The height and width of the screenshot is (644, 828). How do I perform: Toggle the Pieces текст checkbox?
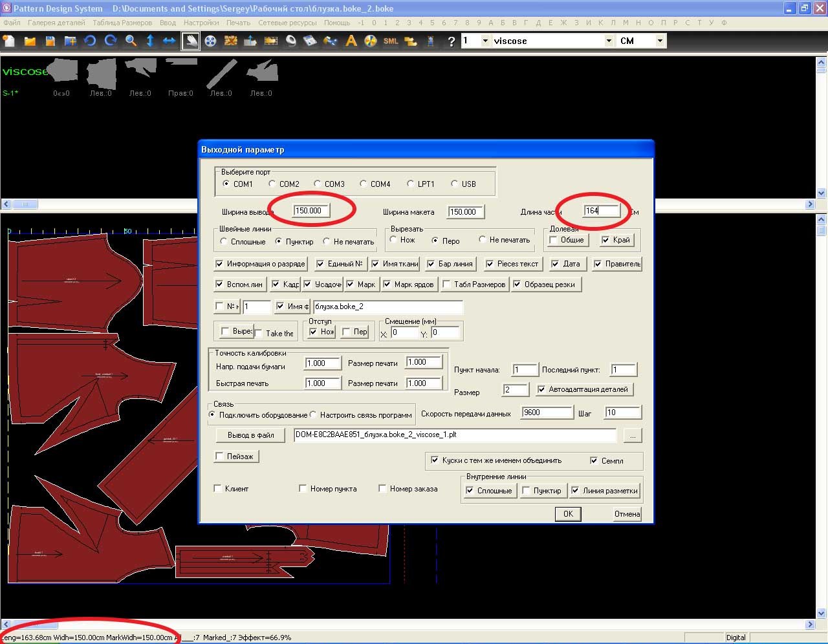490,264
